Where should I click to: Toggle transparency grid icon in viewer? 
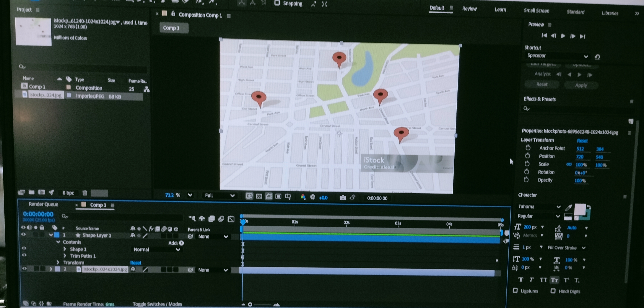[259, 196]
